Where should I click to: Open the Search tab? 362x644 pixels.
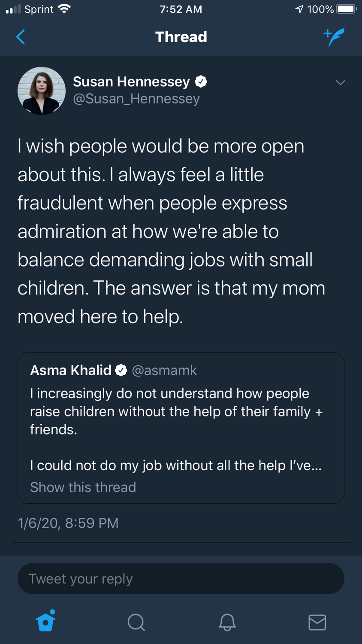(x=136, y=622)
